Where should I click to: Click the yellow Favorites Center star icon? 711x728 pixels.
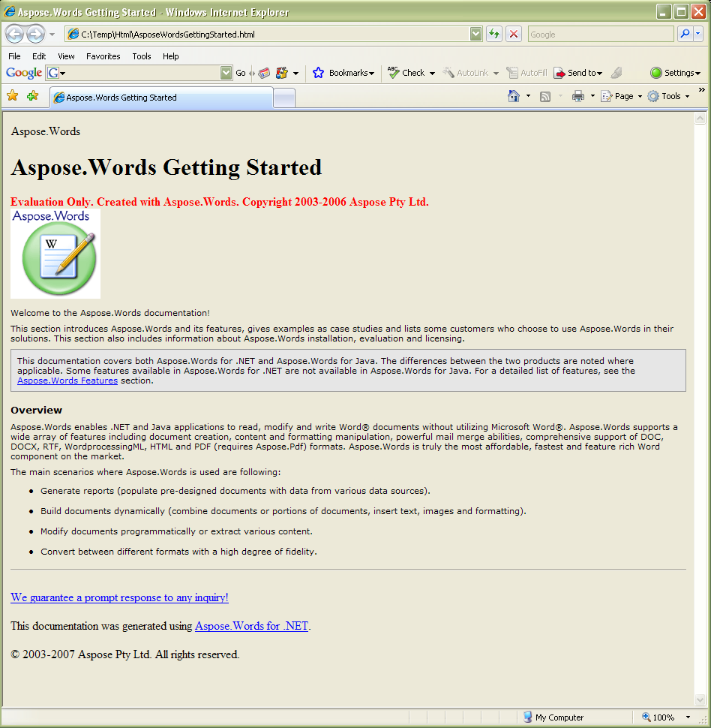click(13, 96)
